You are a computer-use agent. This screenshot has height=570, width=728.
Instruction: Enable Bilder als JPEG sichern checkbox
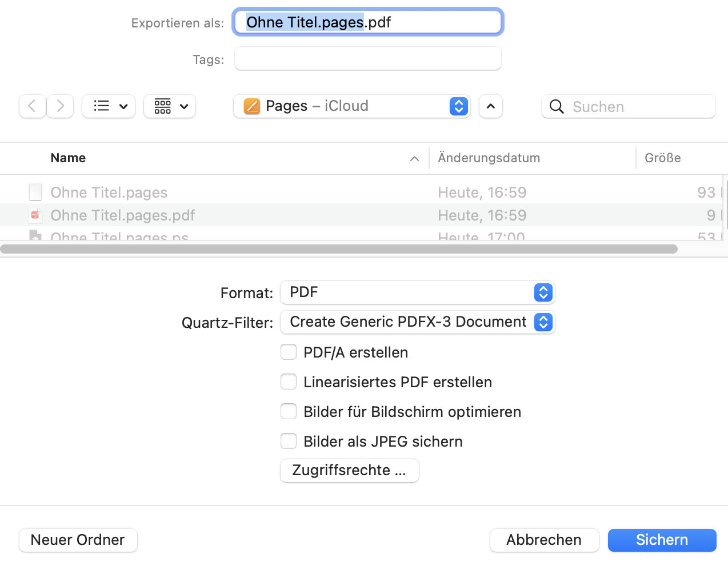(289, 441)
